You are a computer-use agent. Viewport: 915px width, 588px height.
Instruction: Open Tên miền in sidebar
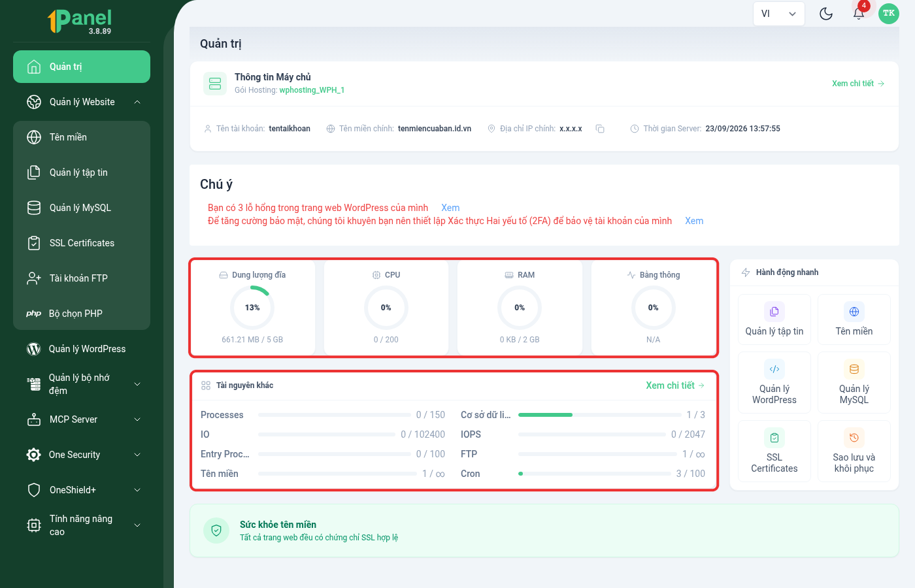point(82,137)
